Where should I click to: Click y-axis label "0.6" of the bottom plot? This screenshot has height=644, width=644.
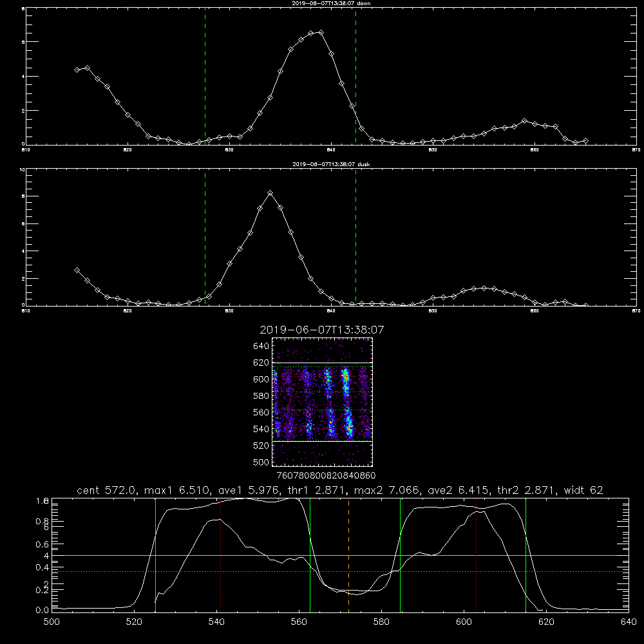point(43,544)
